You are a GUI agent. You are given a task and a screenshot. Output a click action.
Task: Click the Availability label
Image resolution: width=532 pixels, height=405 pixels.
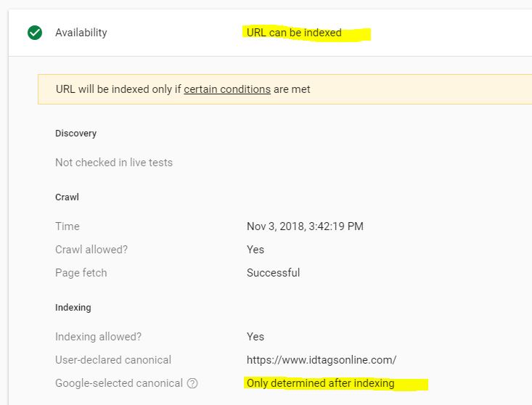click(81, 33)
